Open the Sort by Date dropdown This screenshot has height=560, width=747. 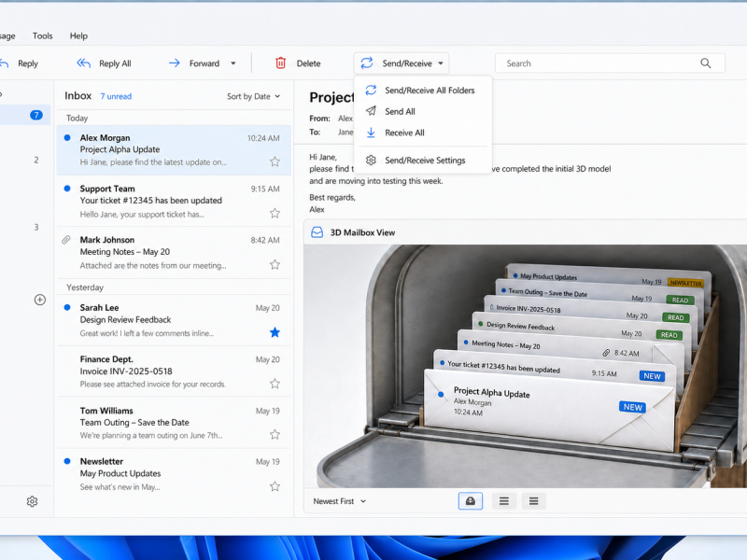point(253,96)
